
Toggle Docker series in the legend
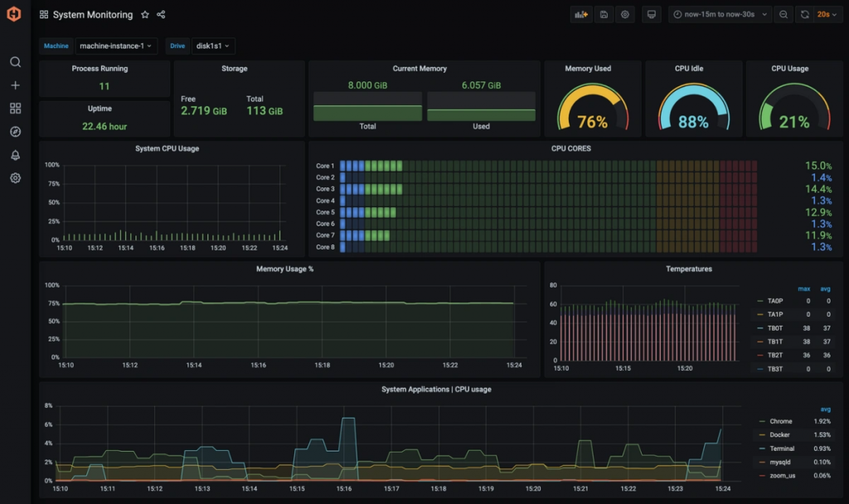coord(780,434)
